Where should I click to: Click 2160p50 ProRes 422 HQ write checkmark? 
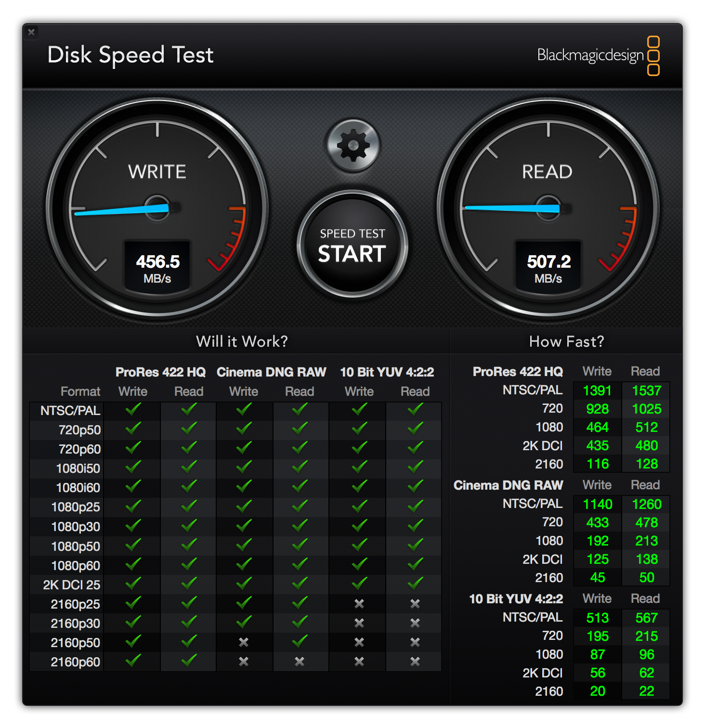pyautogui.click(x=133, y=641)
